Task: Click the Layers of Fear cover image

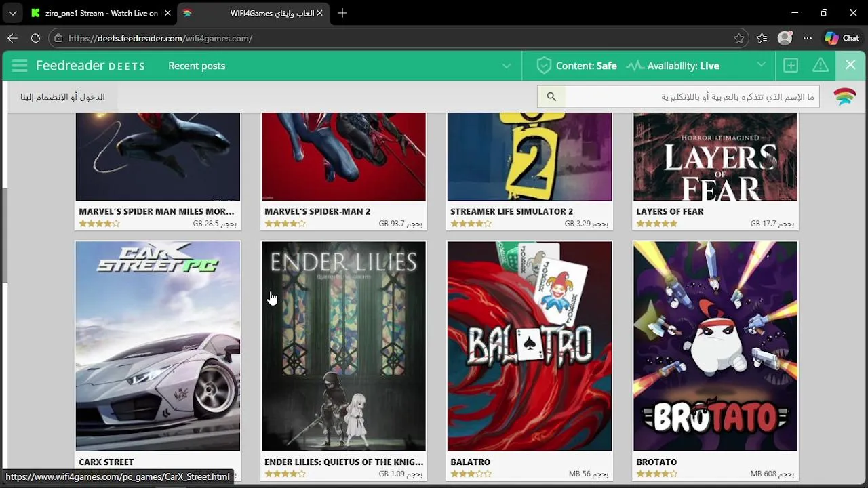Action: [715, 157]
